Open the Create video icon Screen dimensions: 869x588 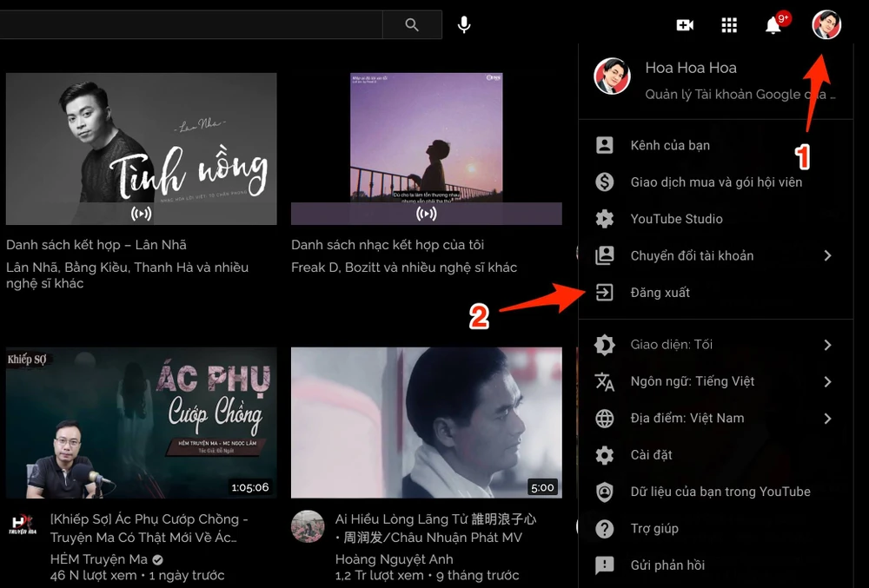click(x=685, y=24)
